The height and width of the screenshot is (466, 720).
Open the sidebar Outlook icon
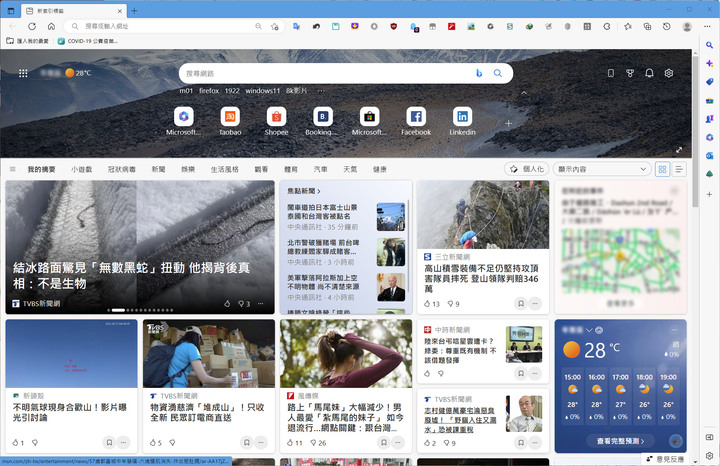709,156
